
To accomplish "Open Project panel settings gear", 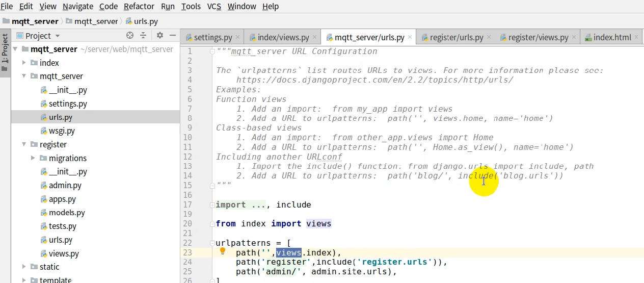I will (159, 36).
